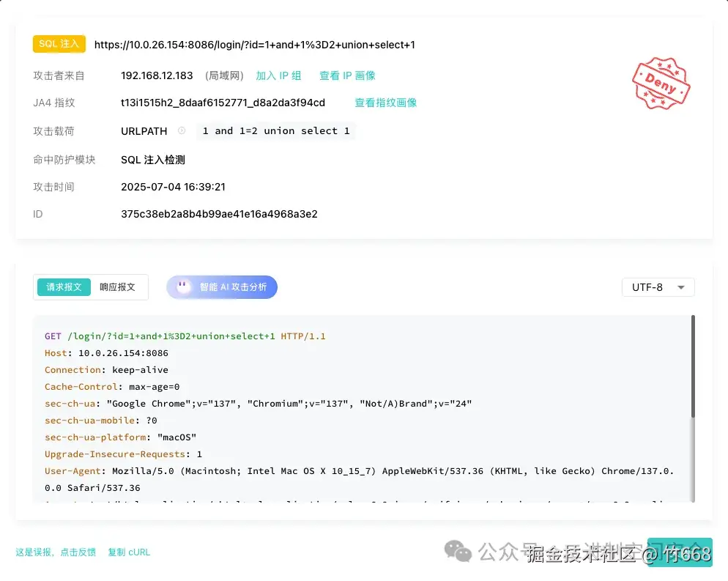
Task: Report false positive via 这是误报 feedback link
Action: (x=55, y=552)
